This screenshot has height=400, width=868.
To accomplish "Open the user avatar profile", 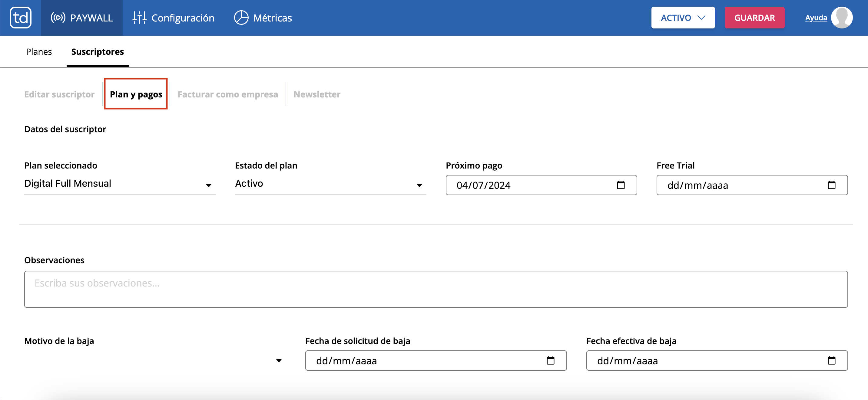I will [841, 18].
